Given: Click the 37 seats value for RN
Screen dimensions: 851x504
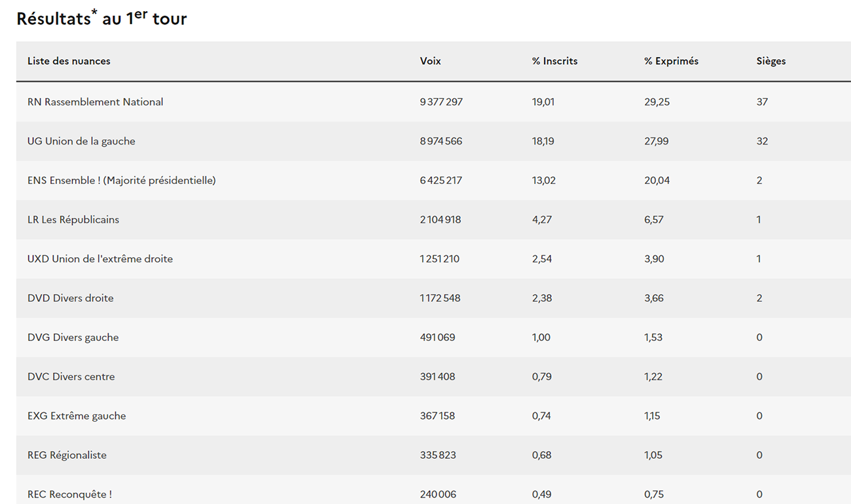Looking at the screenshot, I should (762, 101).
